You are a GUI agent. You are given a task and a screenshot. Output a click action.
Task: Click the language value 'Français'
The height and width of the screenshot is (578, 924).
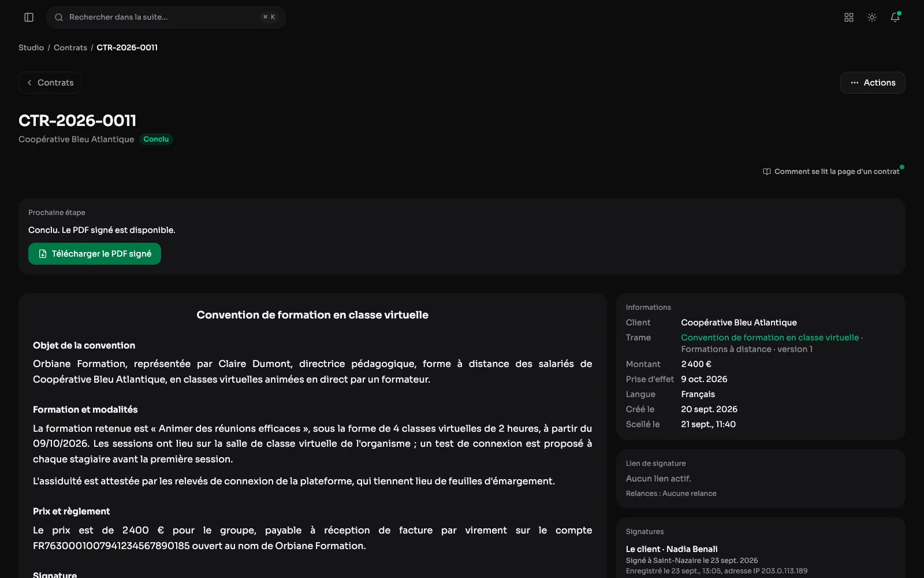[698, 394]
